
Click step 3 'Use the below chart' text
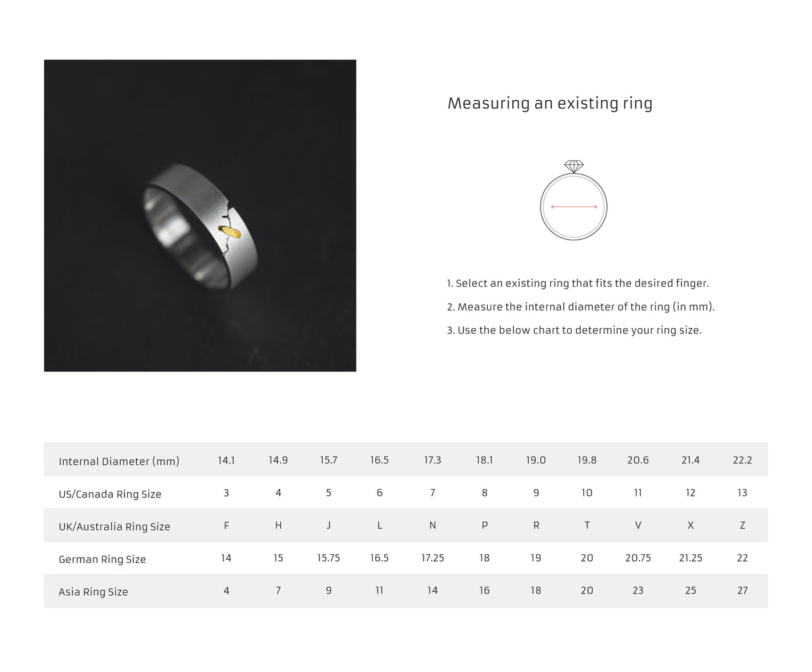[x=574, y=330]
